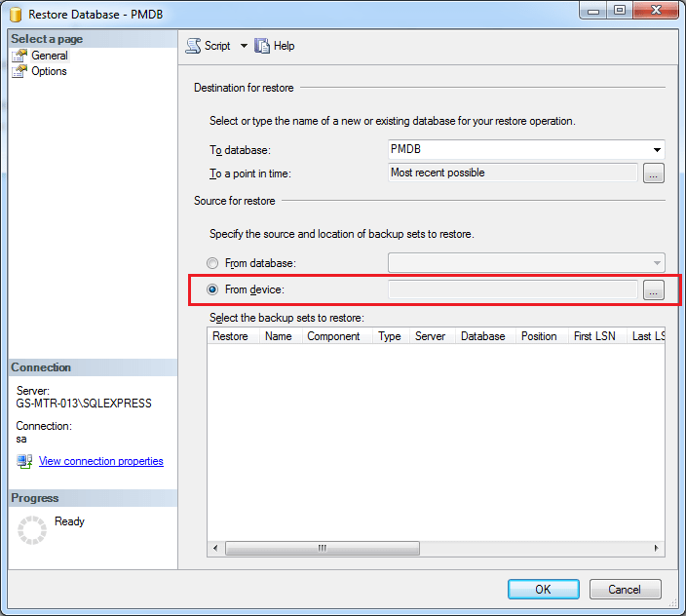Select the Options page icon
686x616 pixels.
[19, 71]
